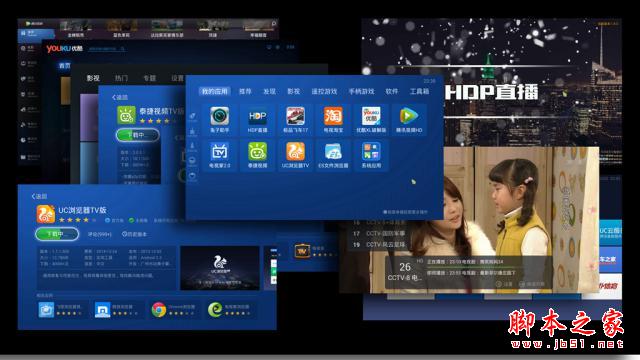This screenshot has width=640, height=360.
Task: Click the second icon in the app-grid sidebar
Action: [192, 132]
